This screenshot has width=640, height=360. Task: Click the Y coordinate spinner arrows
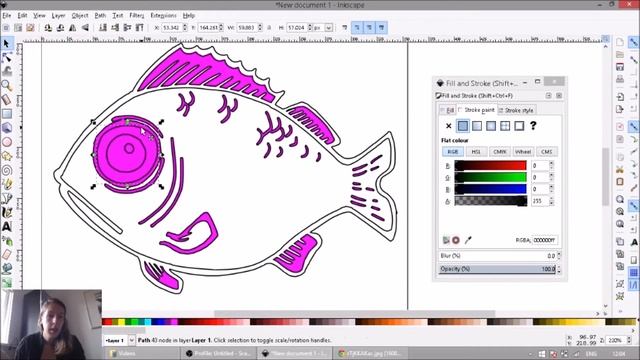click(221, 28)
